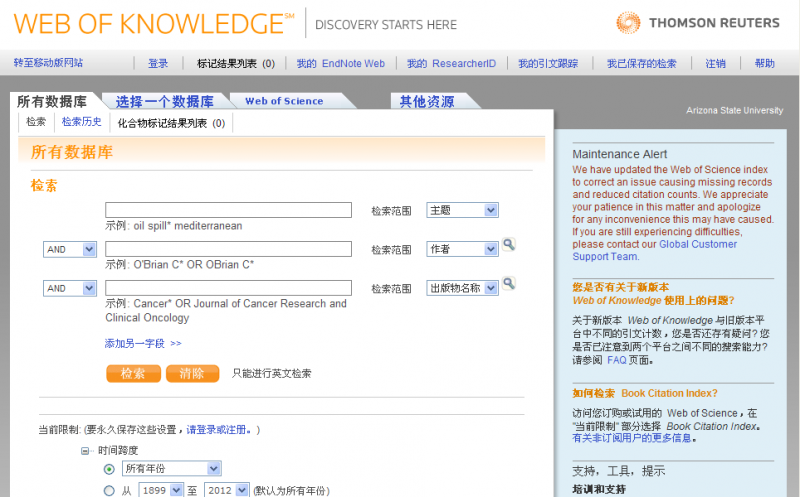
Task: Open the 作者 search field dropdown
Action: point(462,249)
